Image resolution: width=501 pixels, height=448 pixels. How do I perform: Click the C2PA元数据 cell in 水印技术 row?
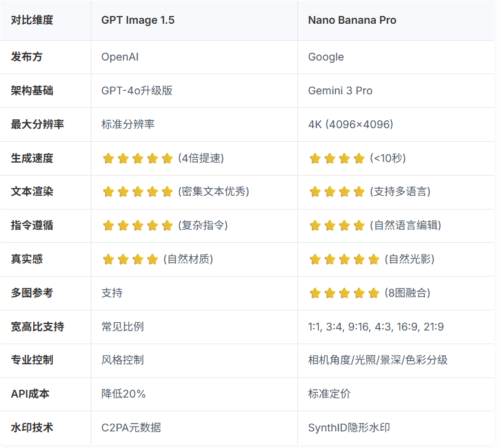point(131,428)
